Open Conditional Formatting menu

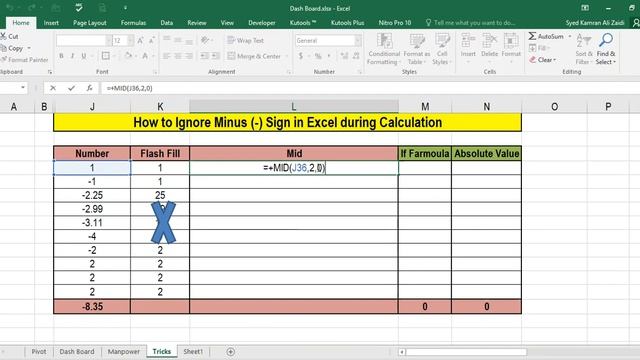pyautogui.click(x=384, y=49)
